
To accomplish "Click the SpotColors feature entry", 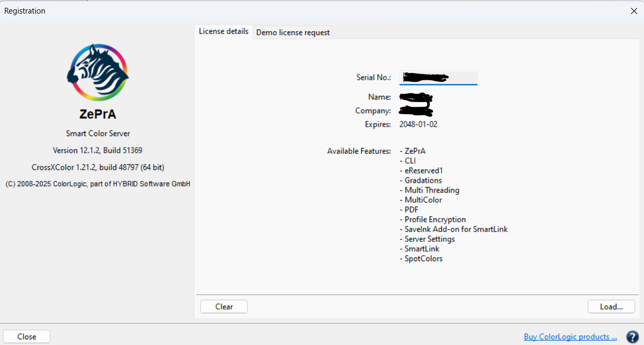I will [x=421, y=258].
